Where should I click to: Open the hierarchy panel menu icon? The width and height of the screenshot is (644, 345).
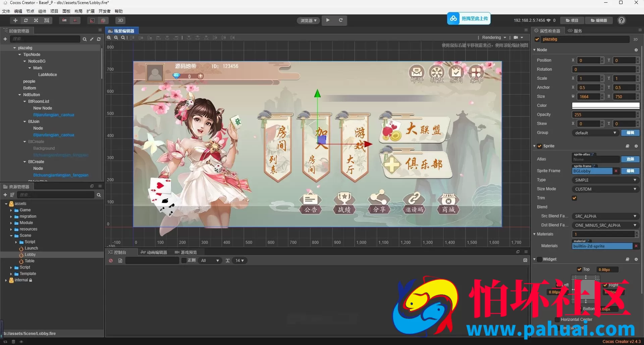point(100,30)
